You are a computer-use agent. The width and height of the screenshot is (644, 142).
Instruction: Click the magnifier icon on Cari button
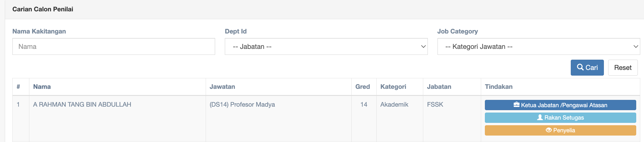pyautogui.click(x=580, y=67)
